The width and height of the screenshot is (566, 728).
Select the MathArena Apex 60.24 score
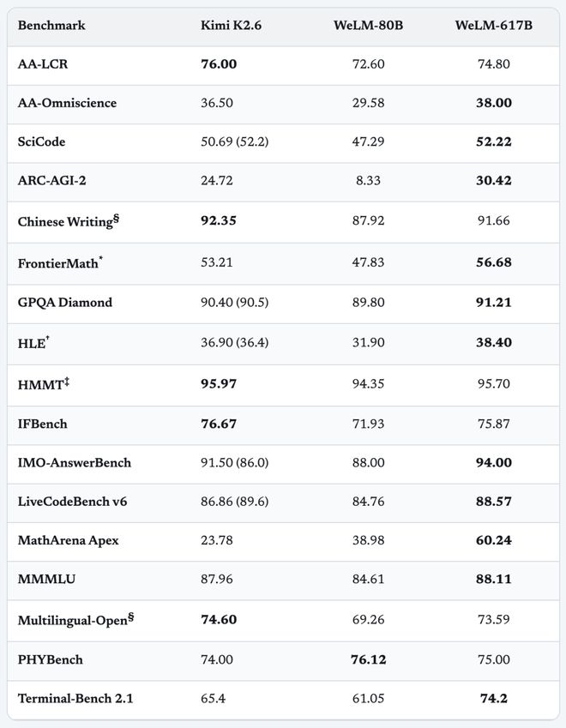(x=494, y=540)
